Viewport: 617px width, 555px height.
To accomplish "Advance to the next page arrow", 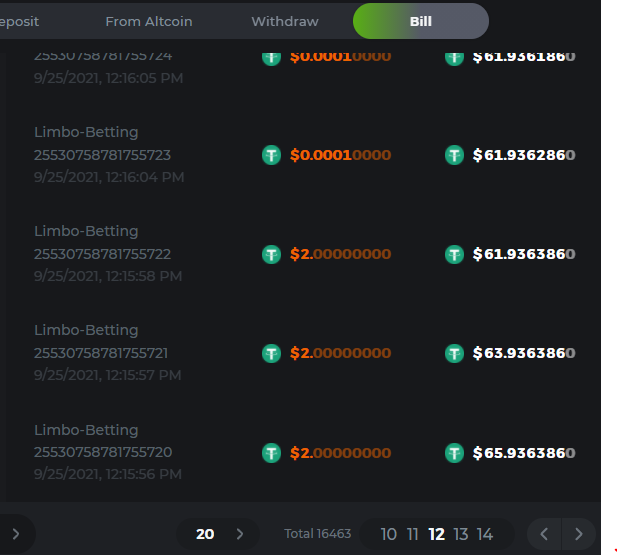I will click(579, 534).
